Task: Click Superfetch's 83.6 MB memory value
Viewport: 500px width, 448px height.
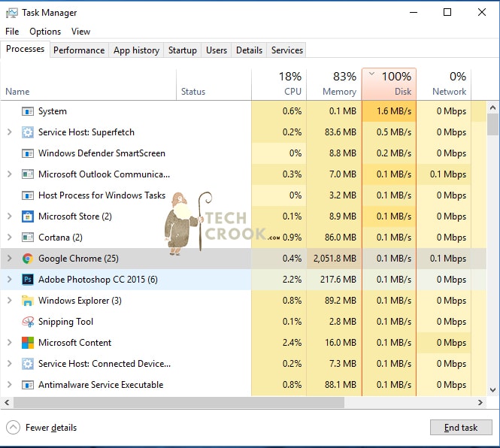Action: (341, 132)
